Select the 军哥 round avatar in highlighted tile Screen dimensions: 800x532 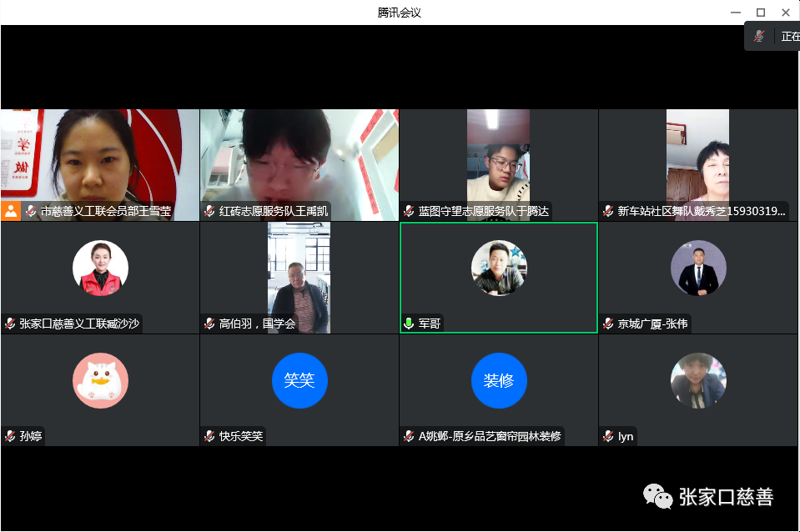click(499, 269)
